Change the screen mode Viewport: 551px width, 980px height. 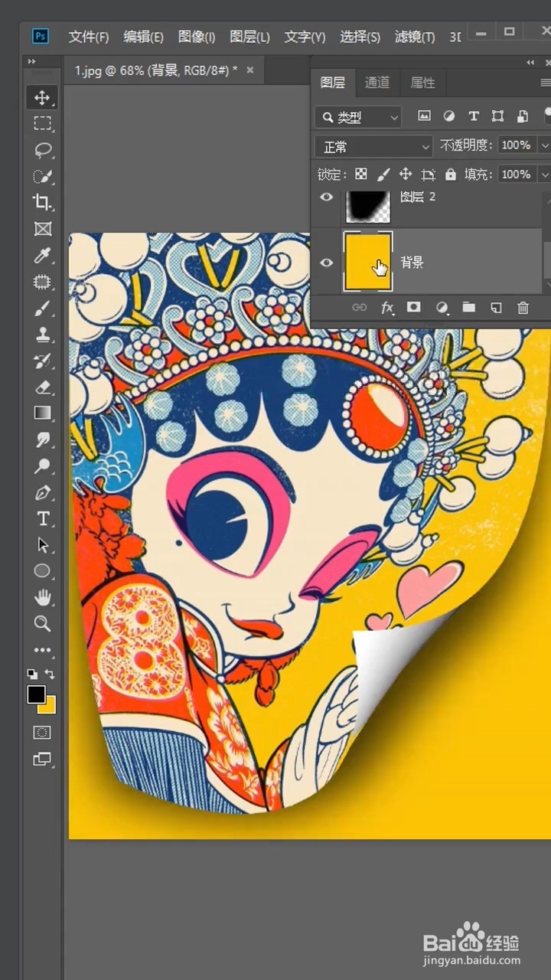tap(42, 759)
